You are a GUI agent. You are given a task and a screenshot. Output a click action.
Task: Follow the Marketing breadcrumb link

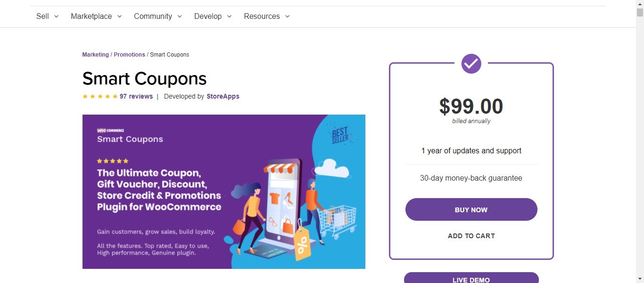95,55
